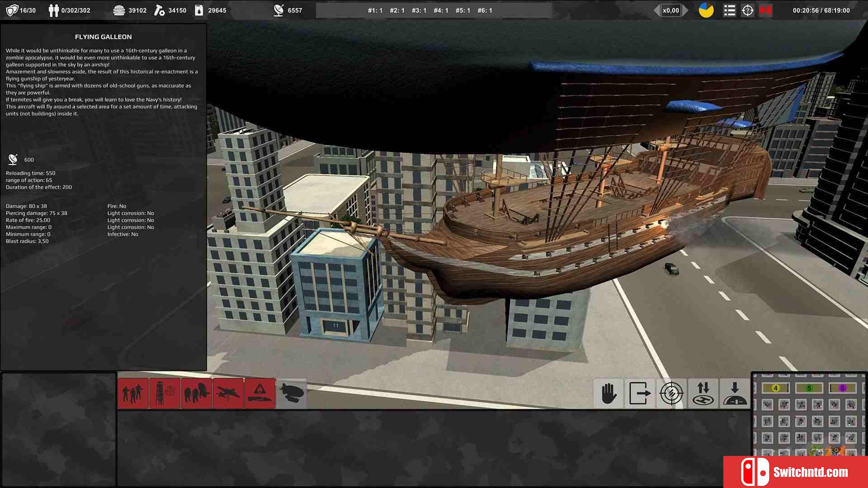Click the x0,00 game speed value
The width and height of the screenshot is (868, 488).
click(x=671, y=10)
